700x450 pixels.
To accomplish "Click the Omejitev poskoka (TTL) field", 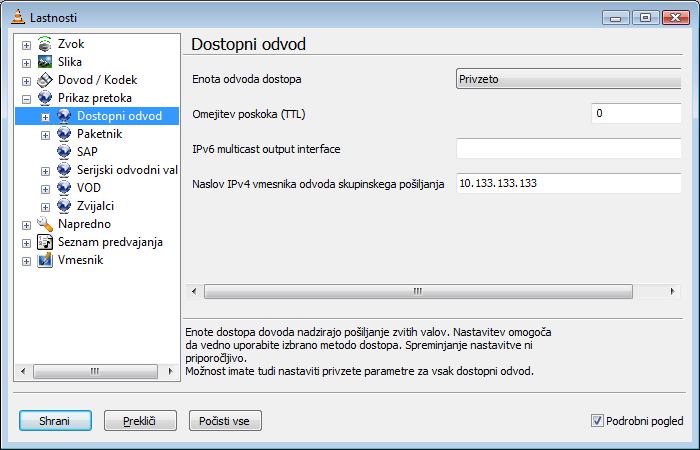I will click(x=636, y=113).
